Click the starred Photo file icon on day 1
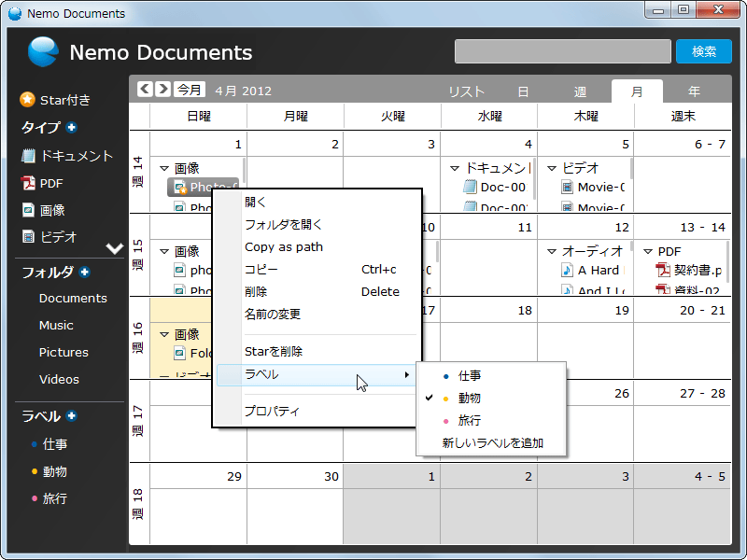 (x=180, y=188)
